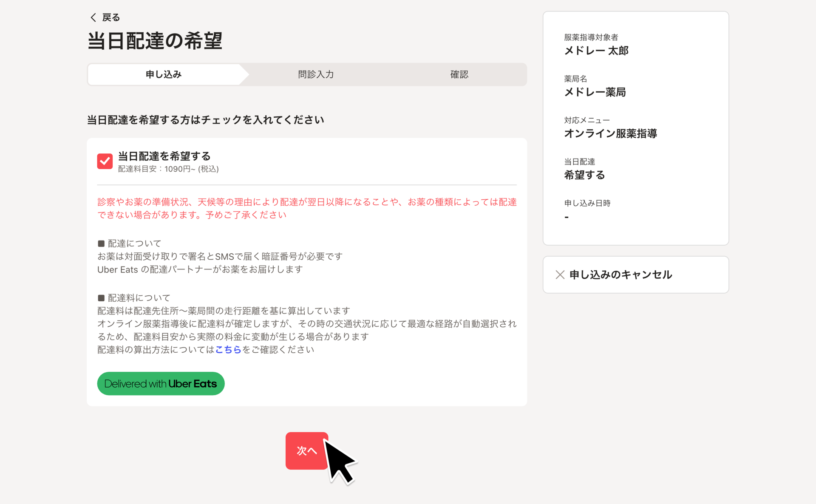Select the 確認 step tab
Screen dimensions: 816x504
(459, 75)
